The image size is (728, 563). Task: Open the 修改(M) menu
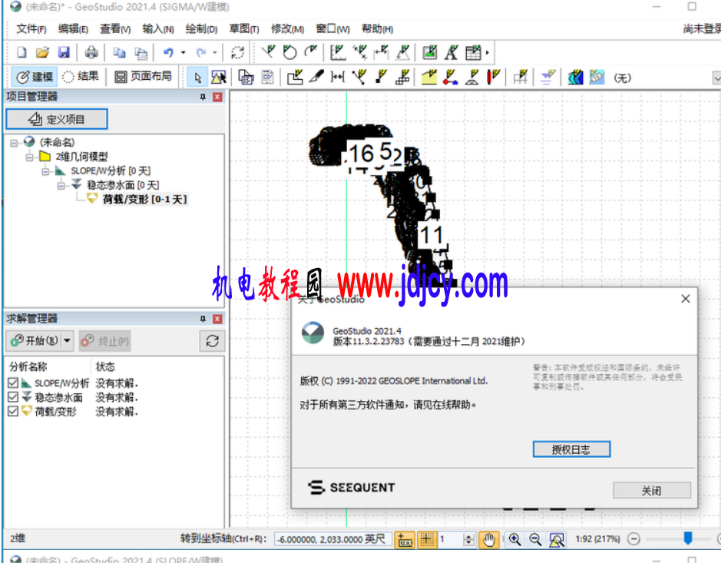point(287,29)
